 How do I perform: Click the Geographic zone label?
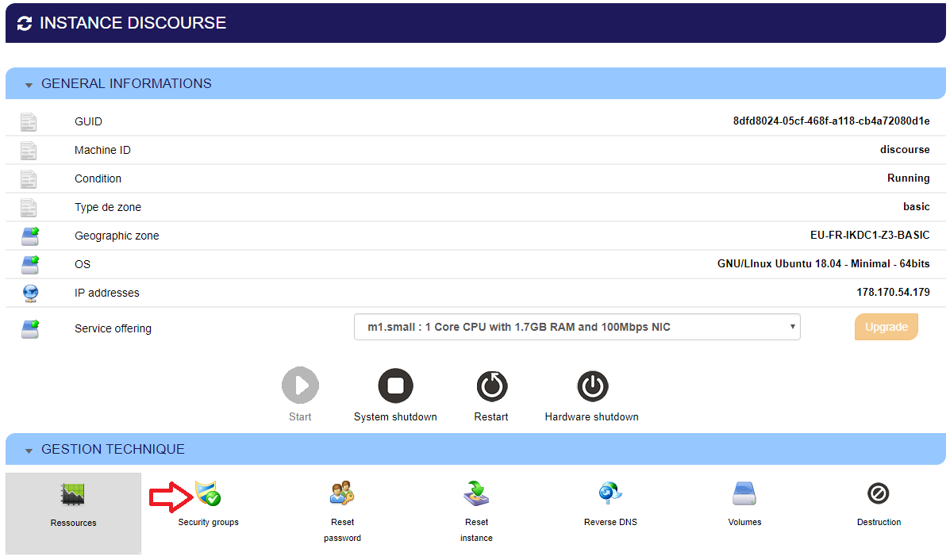[x=117, y=236]
